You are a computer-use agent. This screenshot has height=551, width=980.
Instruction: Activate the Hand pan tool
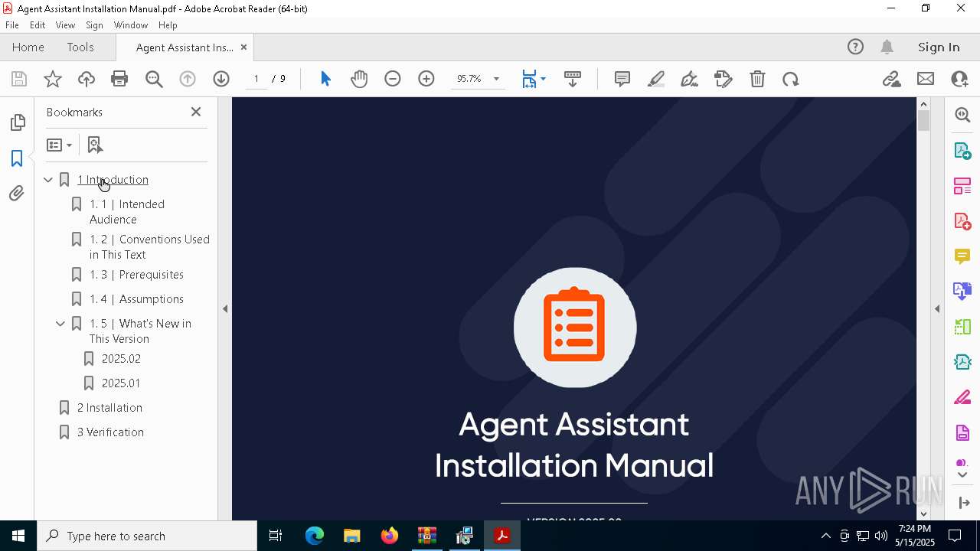click(x=359, y=79)
